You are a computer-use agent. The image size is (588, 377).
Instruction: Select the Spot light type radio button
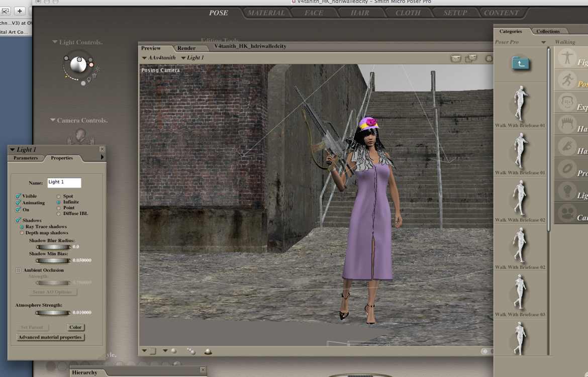point(59,196)
